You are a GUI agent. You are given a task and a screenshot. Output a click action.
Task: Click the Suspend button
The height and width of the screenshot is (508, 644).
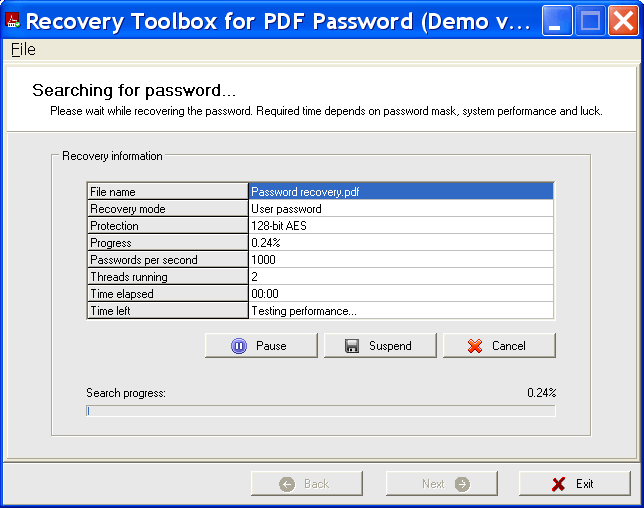tap(380, 345)
